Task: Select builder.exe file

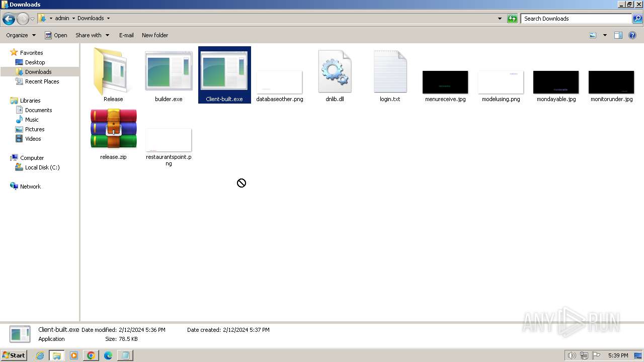Action: pos(169,75)
